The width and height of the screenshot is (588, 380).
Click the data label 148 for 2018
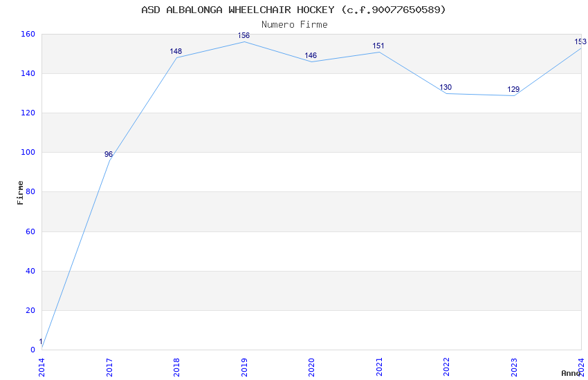point(176,51)
